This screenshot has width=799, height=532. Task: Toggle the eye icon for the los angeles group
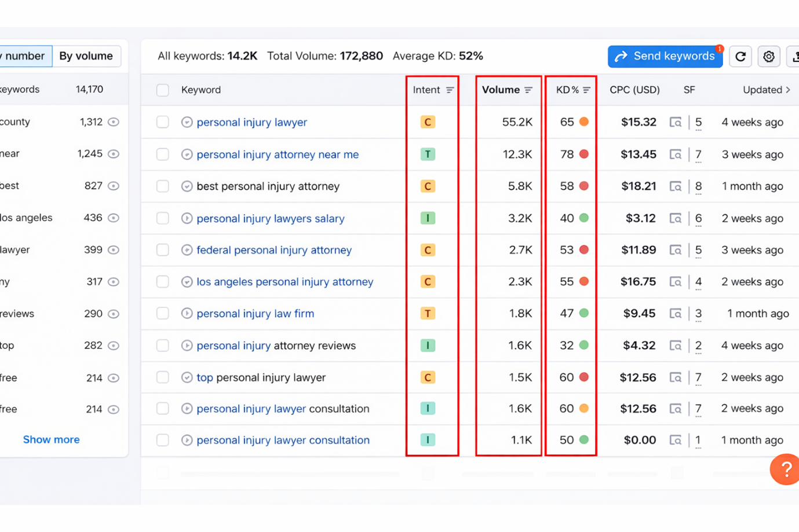[x=114, y=218]
